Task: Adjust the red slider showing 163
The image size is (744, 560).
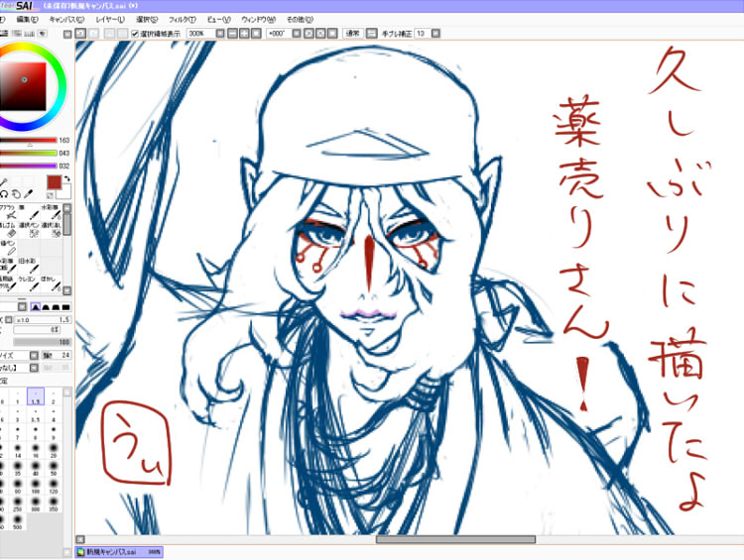Action: tap(29, 141)
